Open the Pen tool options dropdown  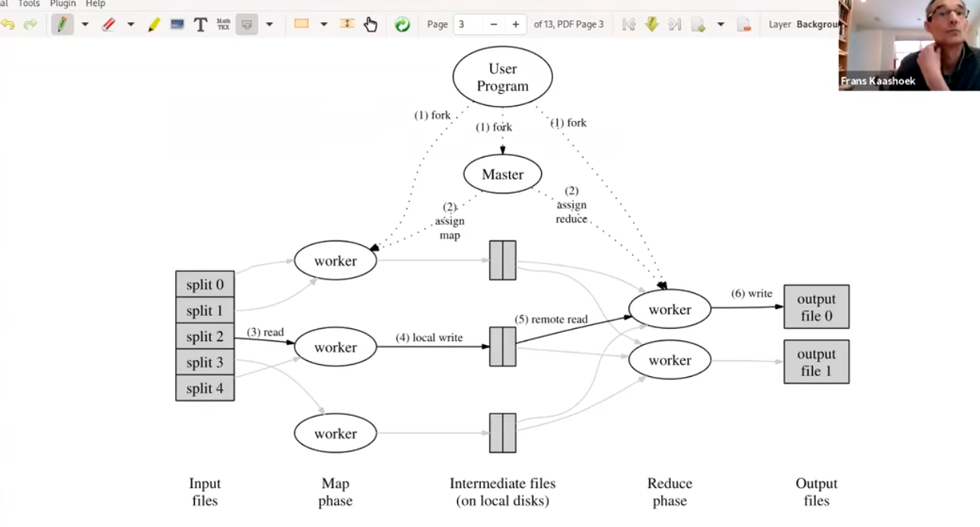(84, 24)
